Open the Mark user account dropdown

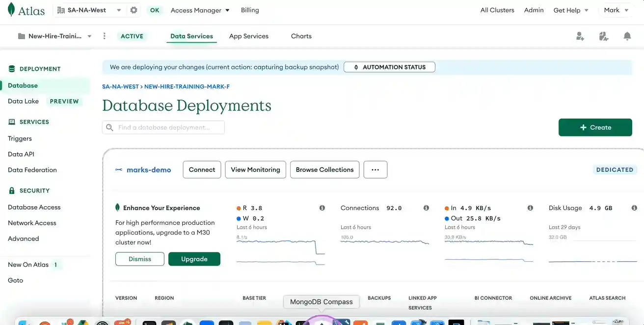pos(616,10)
